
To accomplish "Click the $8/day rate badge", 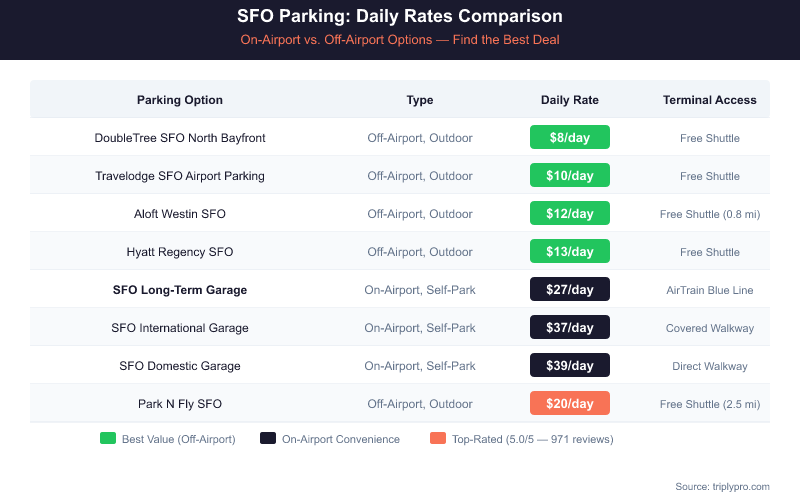I will coord(570,138).
